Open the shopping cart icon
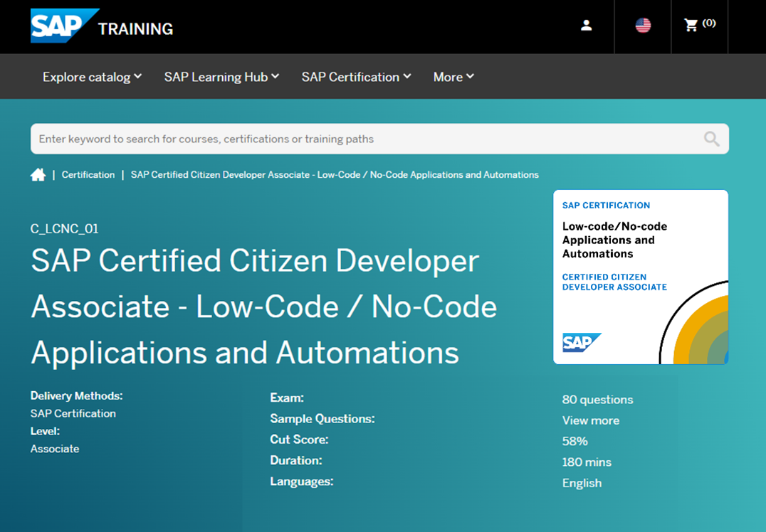Image resolution: width=766 pixels, height=532 pixels. click(x=691, y=26)
